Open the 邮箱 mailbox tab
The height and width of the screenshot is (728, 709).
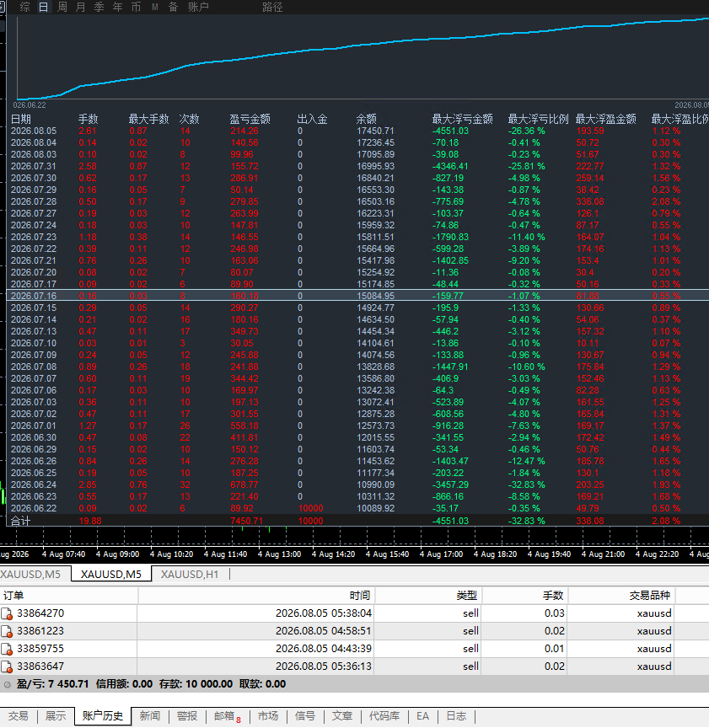pos(227,716)
